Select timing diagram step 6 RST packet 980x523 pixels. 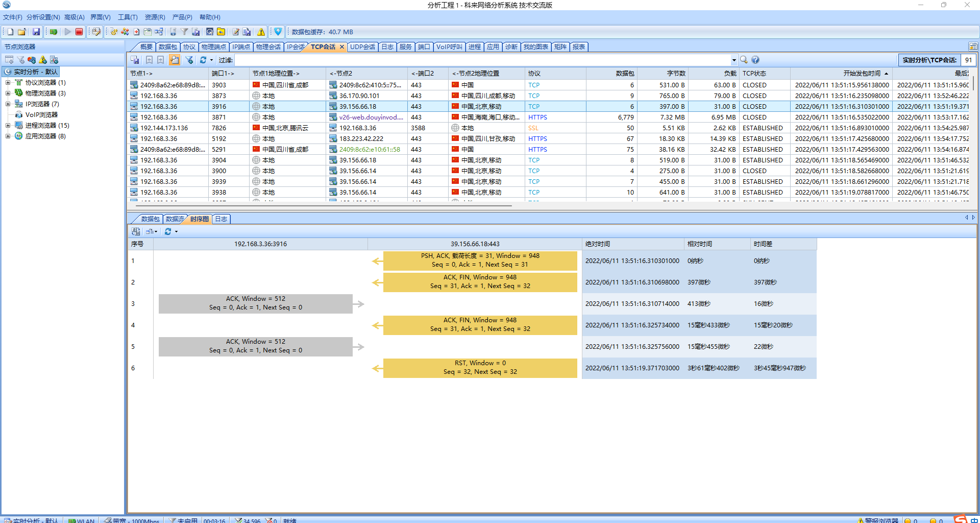click(480, 368)
